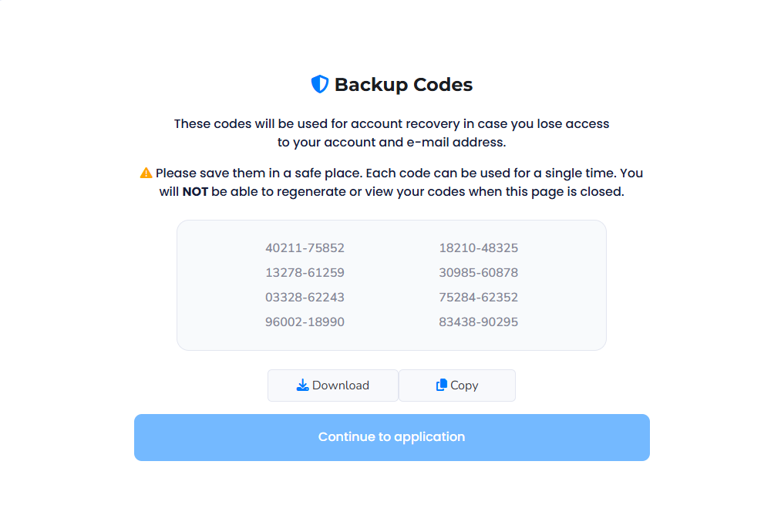Select backup code 30985-60878
Viewport: 781px width, 532px height.
pos(478,272)
